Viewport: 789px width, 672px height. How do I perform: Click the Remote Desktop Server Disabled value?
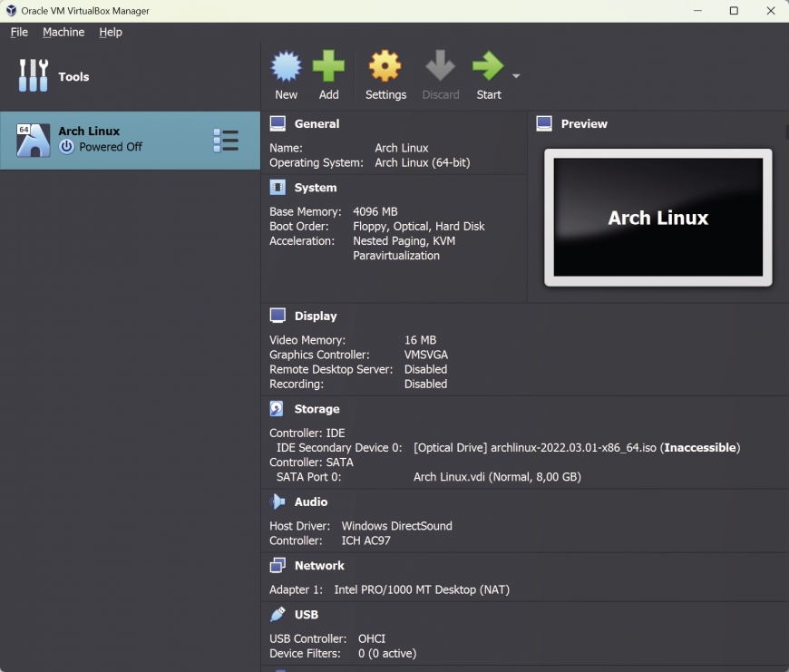pos(425,369)
